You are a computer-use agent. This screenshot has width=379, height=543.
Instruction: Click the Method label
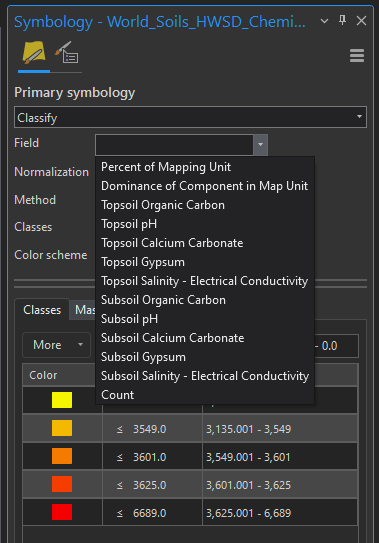click(35, 200)
